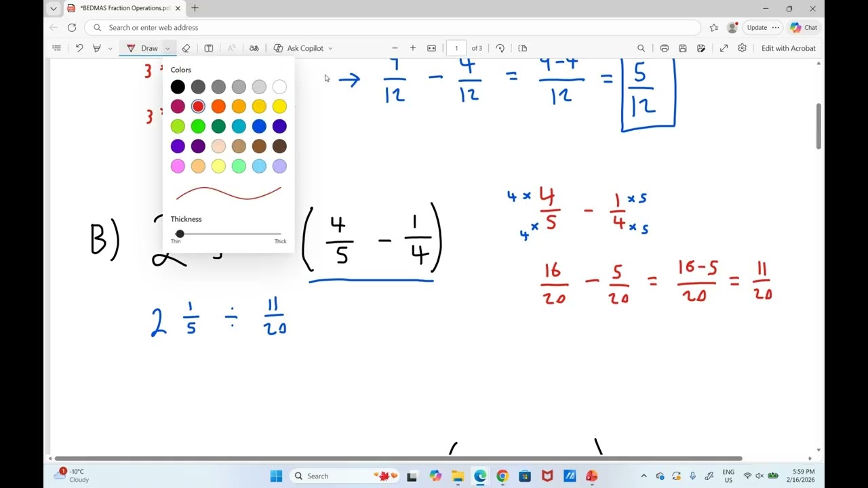
Task: Open the Copilot Chat sidebar
Action: pyautogui.click(x=804, y=28)
